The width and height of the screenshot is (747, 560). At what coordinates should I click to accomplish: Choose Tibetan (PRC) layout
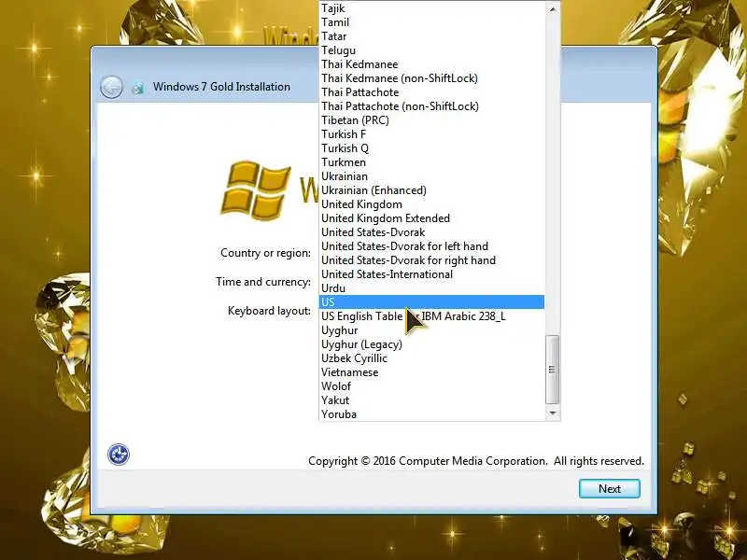point(431,120)
